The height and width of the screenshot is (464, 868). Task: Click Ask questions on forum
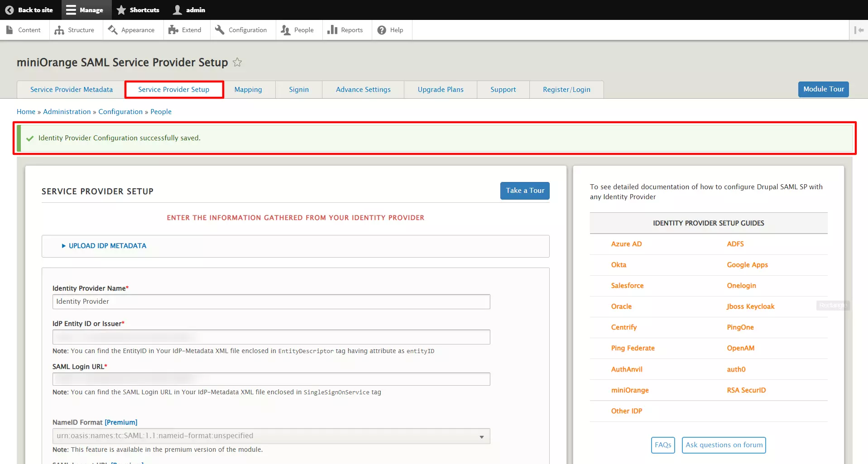[724, 445]
